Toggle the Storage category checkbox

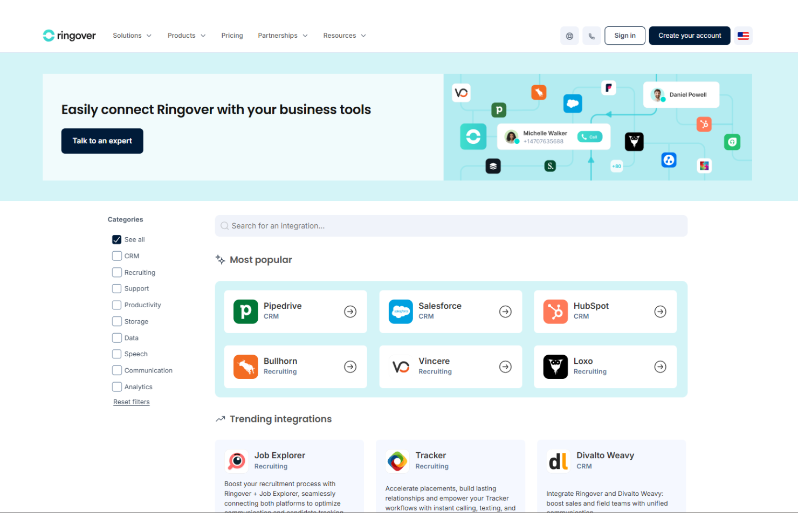pyautogui.click(x=116, y=321)
